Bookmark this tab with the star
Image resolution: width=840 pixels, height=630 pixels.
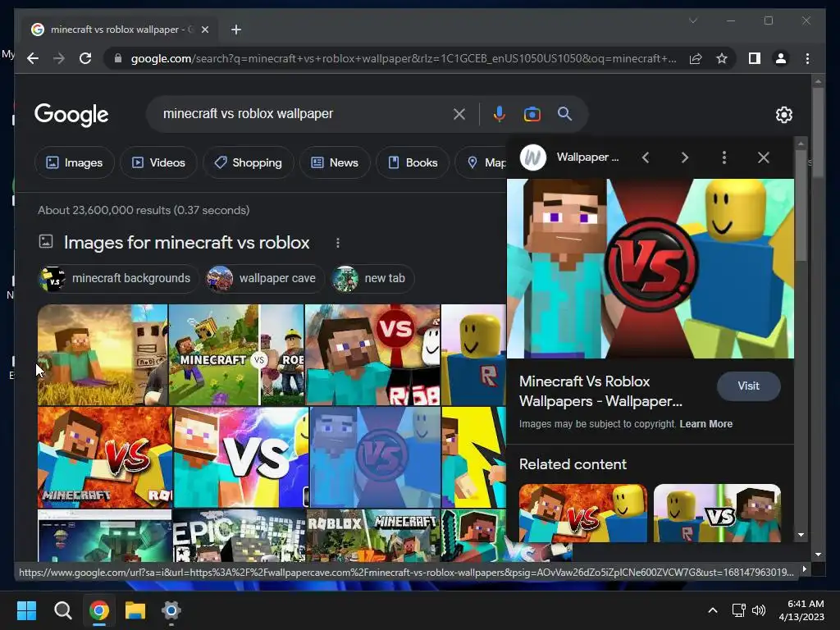tap(722, 58)
